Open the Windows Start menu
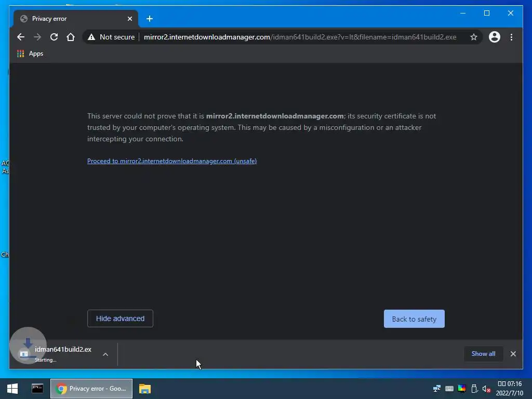This screenshot has height=399, width=532. (12, 389)
